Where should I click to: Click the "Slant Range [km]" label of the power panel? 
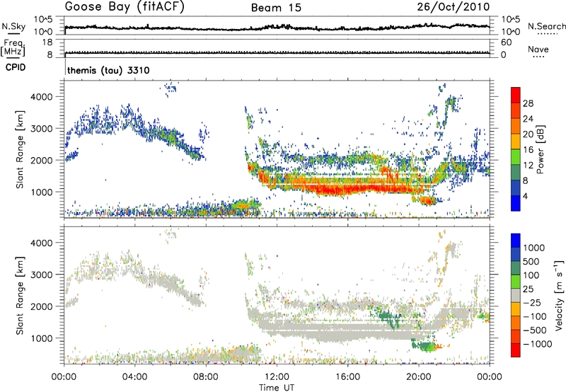[20, 149]
